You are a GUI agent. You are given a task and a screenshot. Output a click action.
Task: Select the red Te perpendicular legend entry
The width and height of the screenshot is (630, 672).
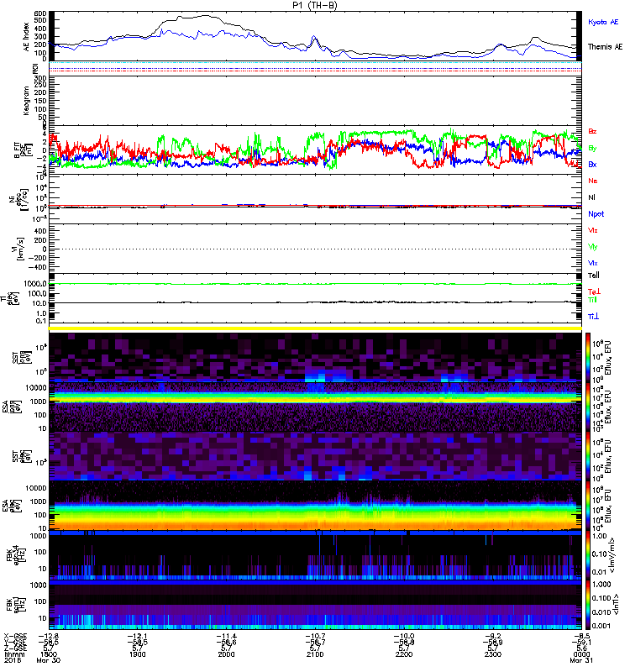click(x=594, y=291)
